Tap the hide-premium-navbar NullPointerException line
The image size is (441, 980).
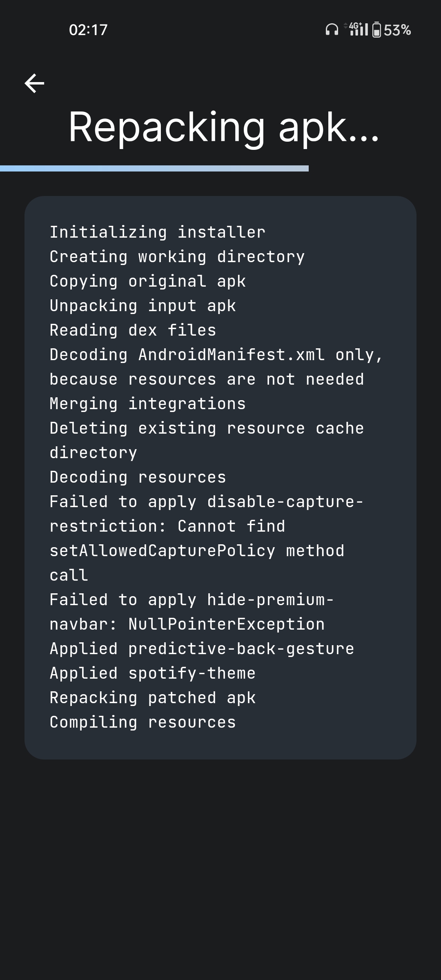coord(188,611)
